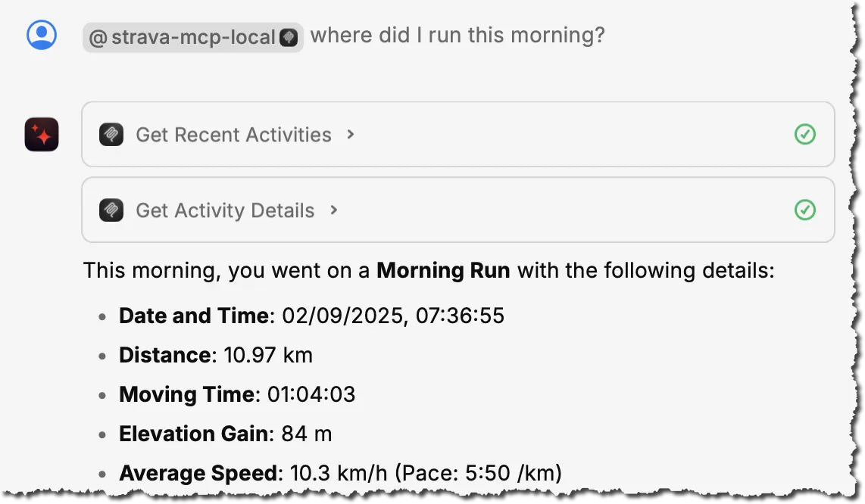Screen dimensions: 865x504
Task: Open the Get Activity Details tool call label
Action: click(x=225, y=210)
